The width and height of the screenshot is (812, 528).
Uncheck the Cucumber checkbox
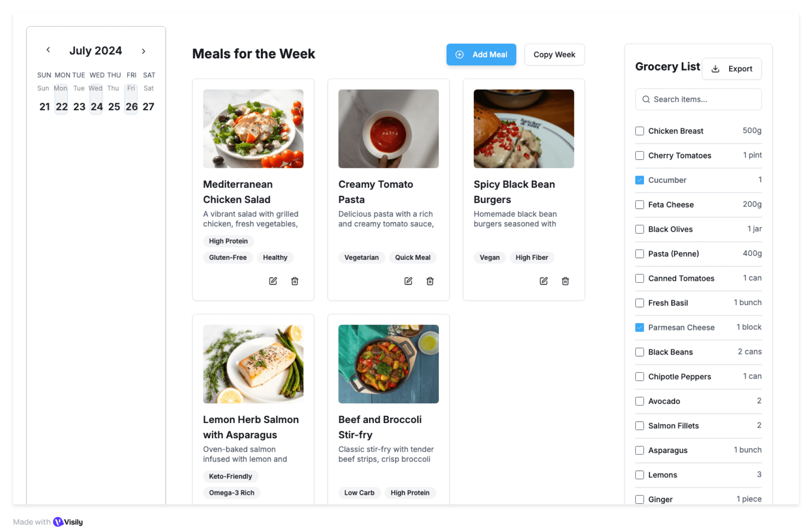(639, 180)
